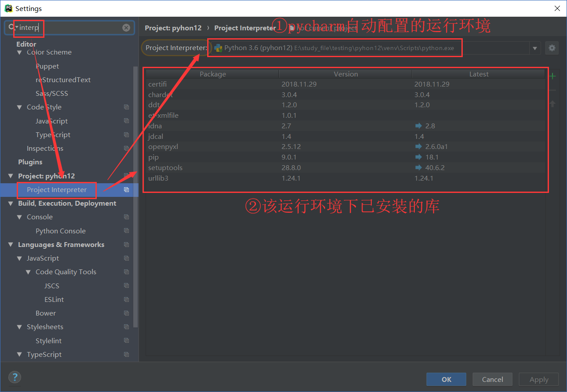The height and width of the screenshot is (392, 567).
Task: Close the Settings dialog window
Action: 557,8
